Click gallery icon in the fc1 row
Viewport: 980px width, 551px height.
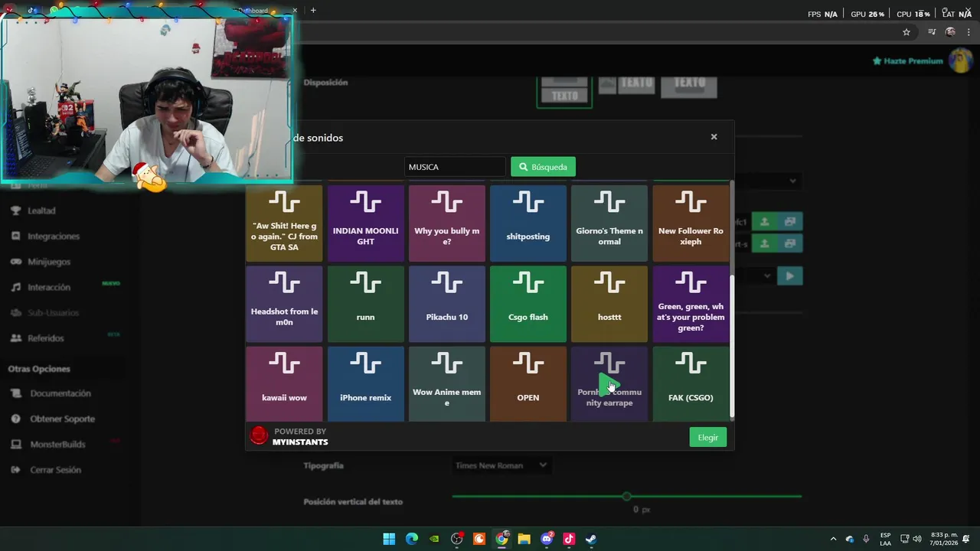[x=790, y=221]
